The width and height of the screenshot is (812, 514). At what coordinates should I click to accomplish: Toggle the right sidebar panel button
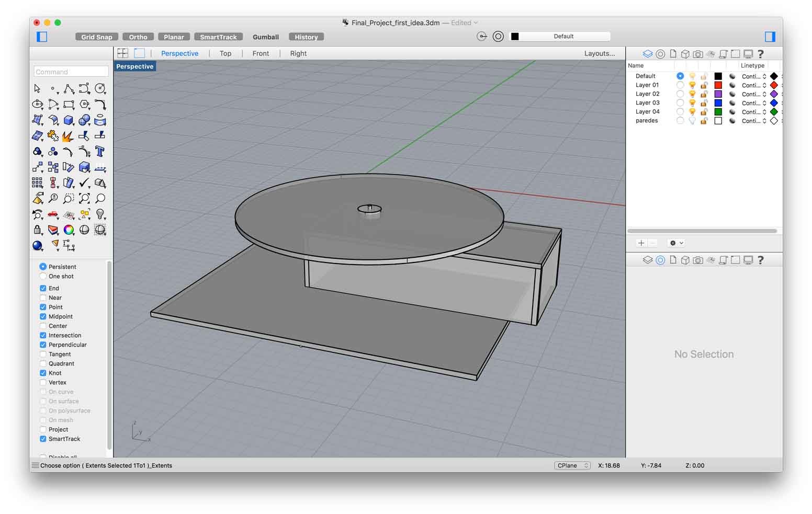770,36
